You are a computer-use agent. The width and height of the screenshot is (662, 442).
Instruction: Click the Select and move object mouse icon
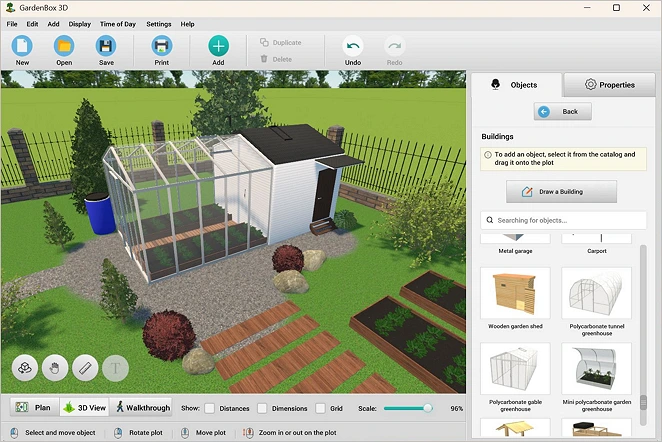[14, 433]
